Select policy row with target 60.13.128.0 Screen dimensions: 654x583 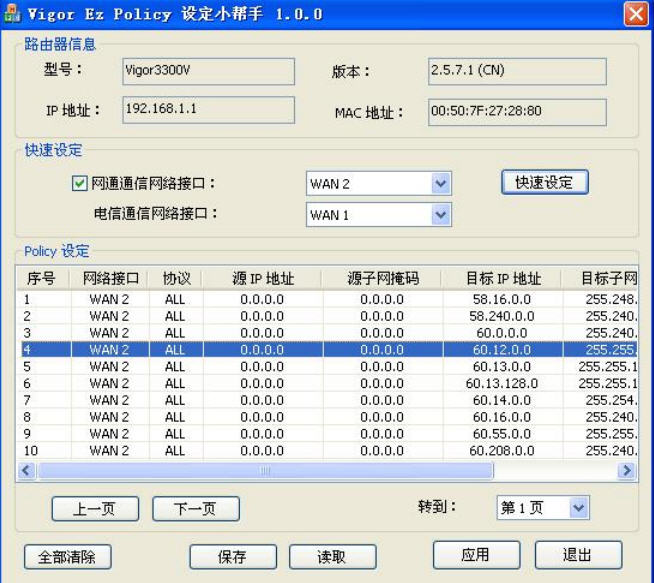click(329, 383)
